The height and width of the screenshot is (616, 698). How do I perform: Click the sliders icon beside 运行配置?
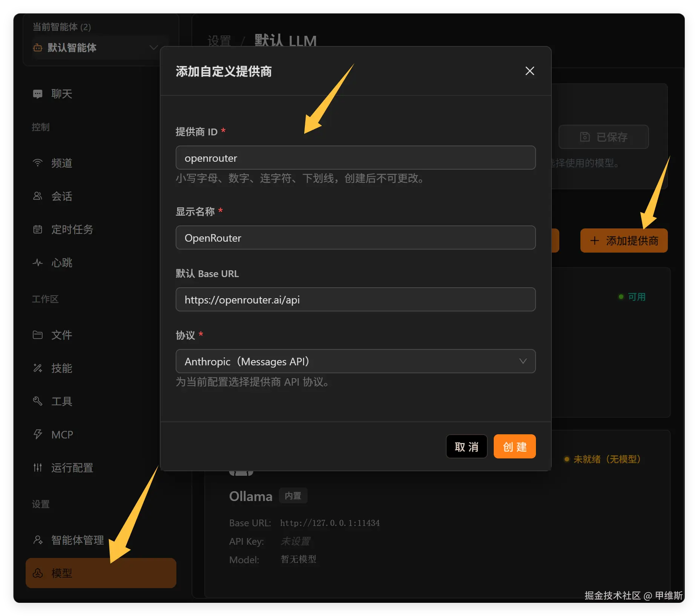coord(38,467)
